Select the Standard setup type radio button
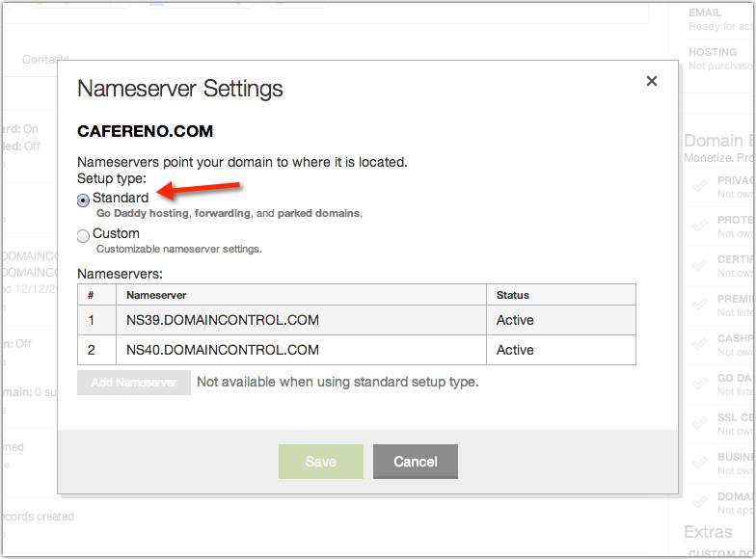The width and height of the screenshot is (756, 559). tap(84, 200)
